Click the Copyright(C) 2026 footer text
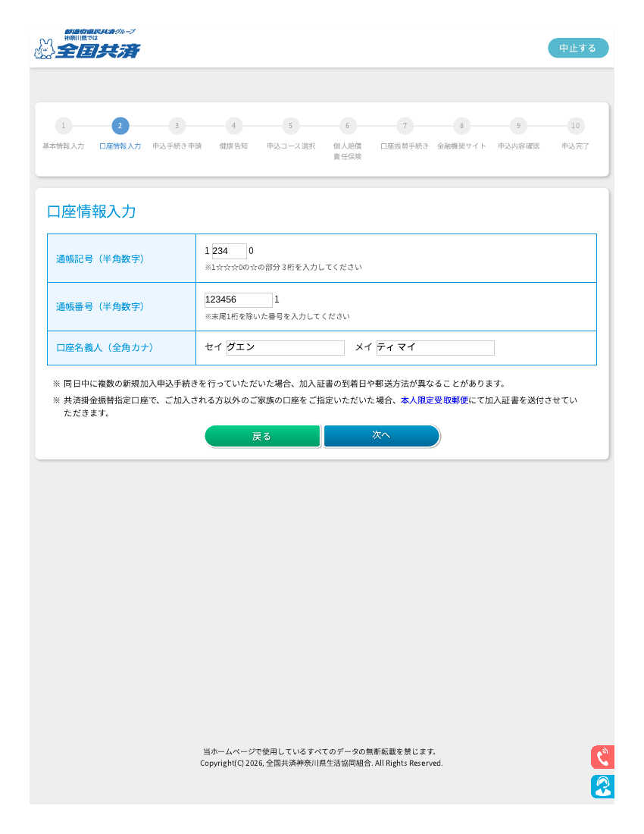The height and width of the screenshot is (834, 644). [321, 763]
